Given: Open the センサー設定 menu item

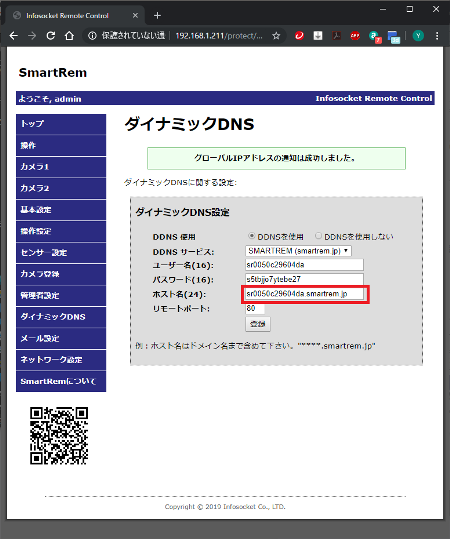Looking at the screenshot, I should (61, 253).
